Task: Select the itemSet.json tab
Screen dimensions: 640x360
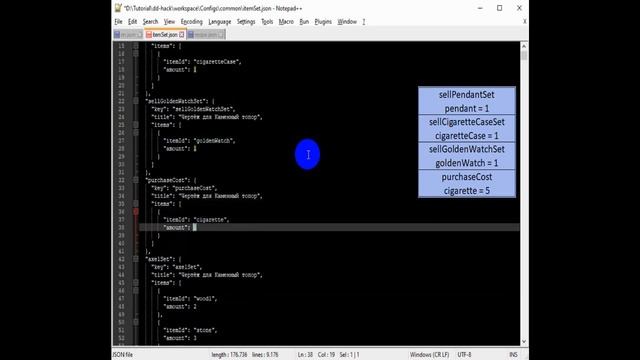Action: [x=165, y=35]
